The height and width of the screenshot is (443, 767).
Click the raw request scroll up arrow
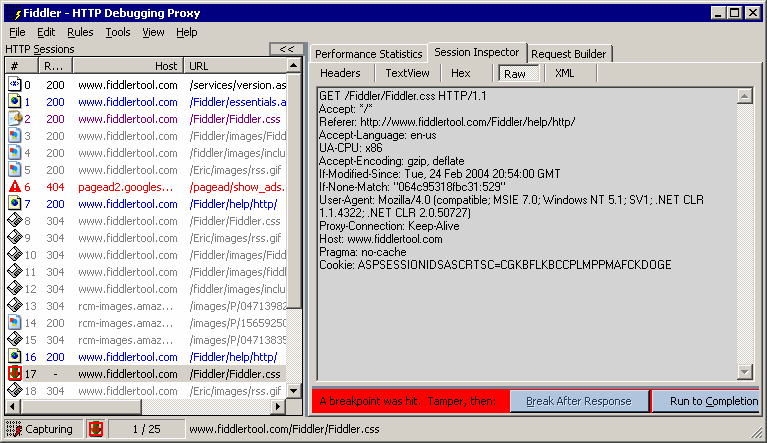pos(744,96)
